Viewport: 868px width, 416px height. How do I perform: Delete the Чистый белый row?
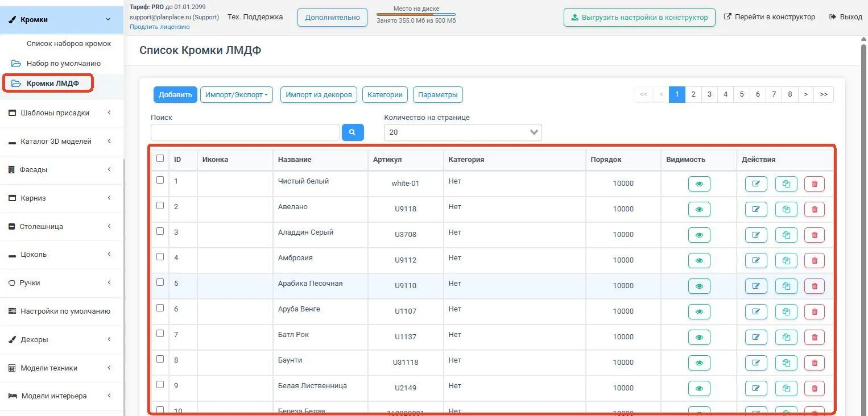click(x=815, y=184)
